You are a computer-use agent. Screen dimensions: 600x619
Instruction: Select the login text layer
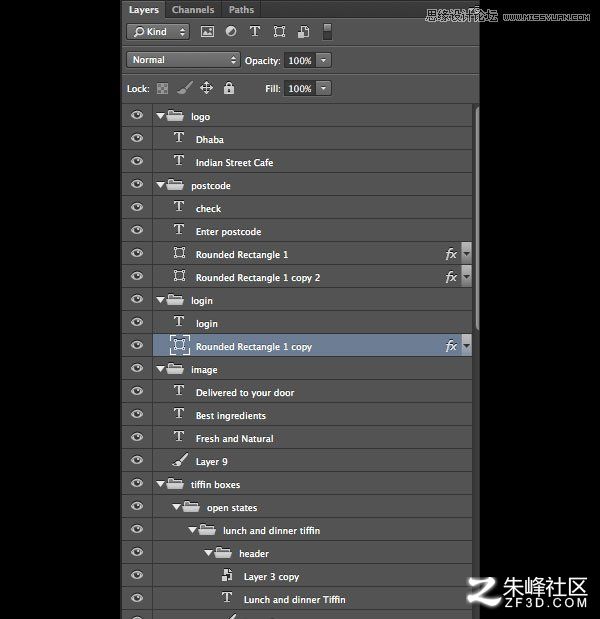(312, 322)
